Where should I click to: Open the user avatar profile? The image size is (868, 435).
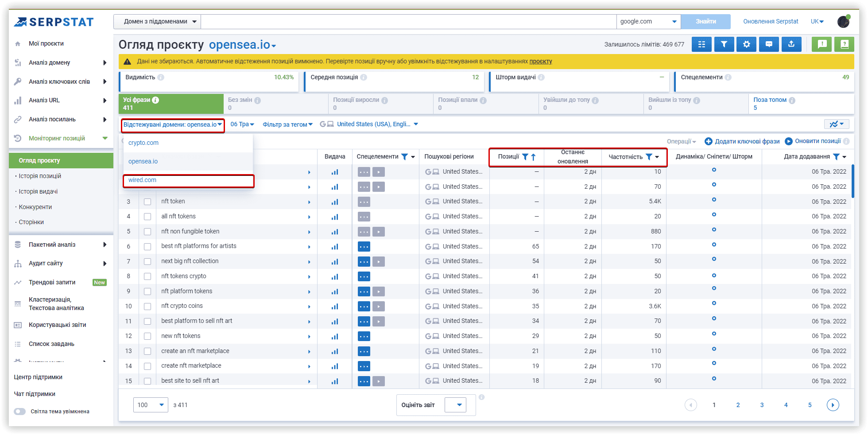coord(844,21)
